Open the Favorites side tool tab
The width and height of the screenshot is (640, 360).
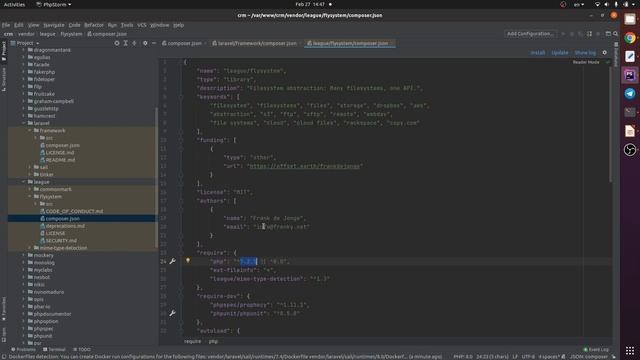(x=4, y=309)
